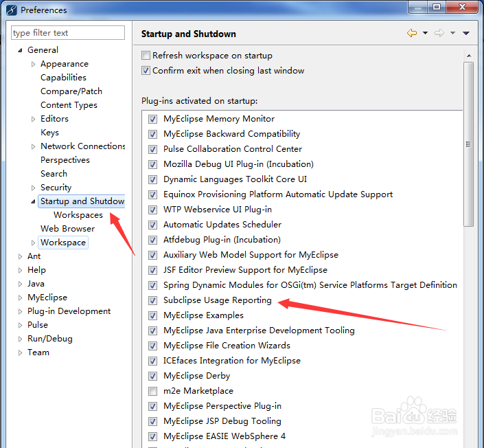Select MyEclipse EASIE WebSphere 4 row

coord(224,436)
